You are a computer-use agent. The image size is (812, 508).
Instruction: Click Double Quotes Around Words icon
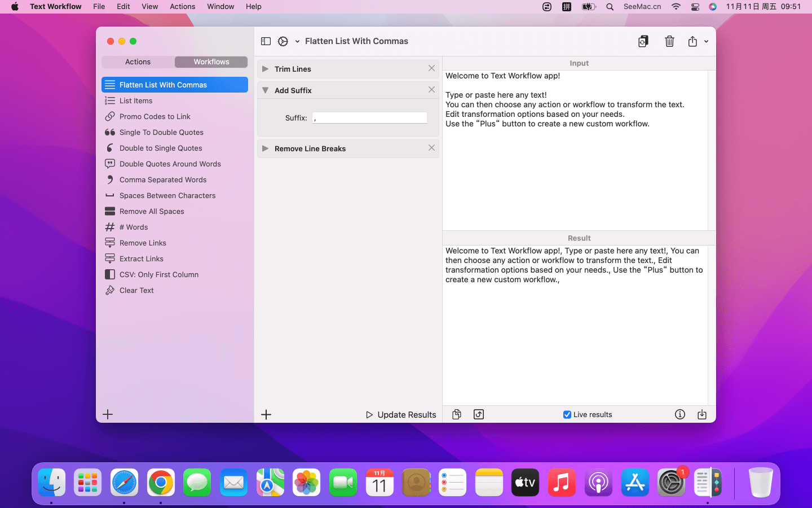[110, 164]
